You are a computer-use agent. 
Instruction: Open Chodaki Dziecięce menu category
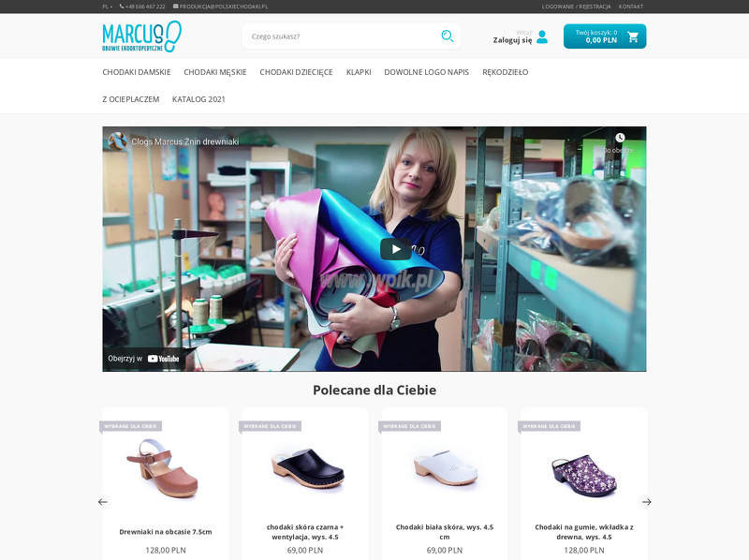click(x=296, y=72)
